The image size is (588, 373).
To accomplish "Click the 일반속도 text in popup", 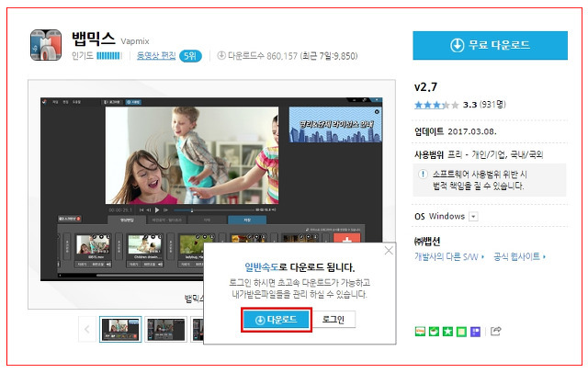I will pos(261,267).
